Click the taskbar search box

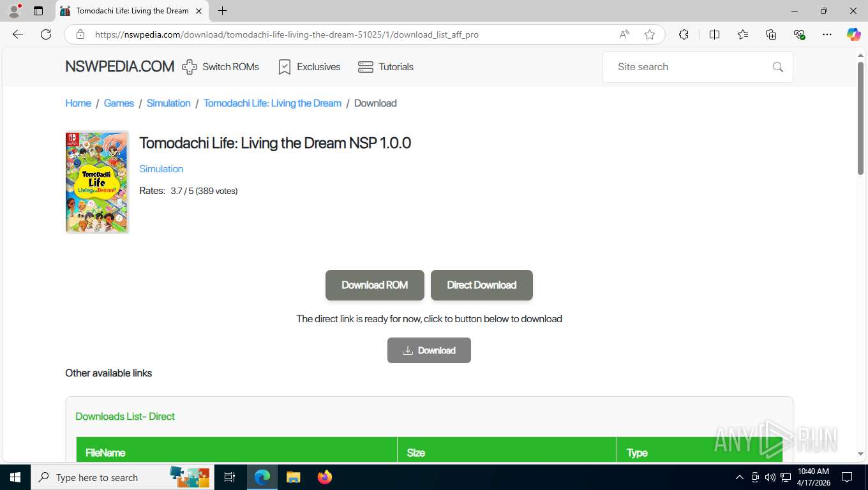(123, 477)
